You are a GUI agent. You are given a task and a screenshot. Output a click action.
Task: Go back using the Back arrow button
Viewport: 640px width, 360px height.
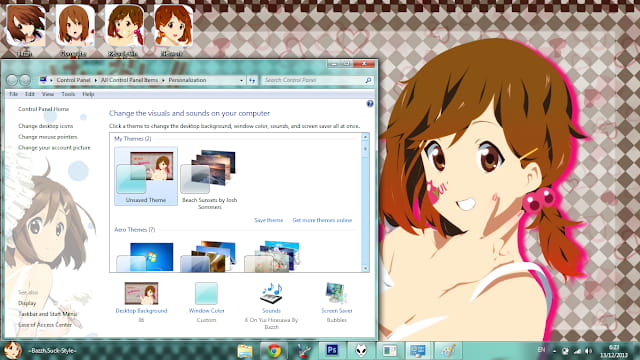click(x=12, y=80)
